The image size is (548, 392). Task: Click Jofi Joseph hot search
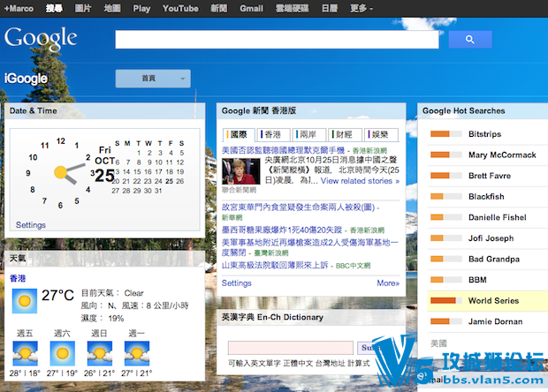[x=491, y=238]
